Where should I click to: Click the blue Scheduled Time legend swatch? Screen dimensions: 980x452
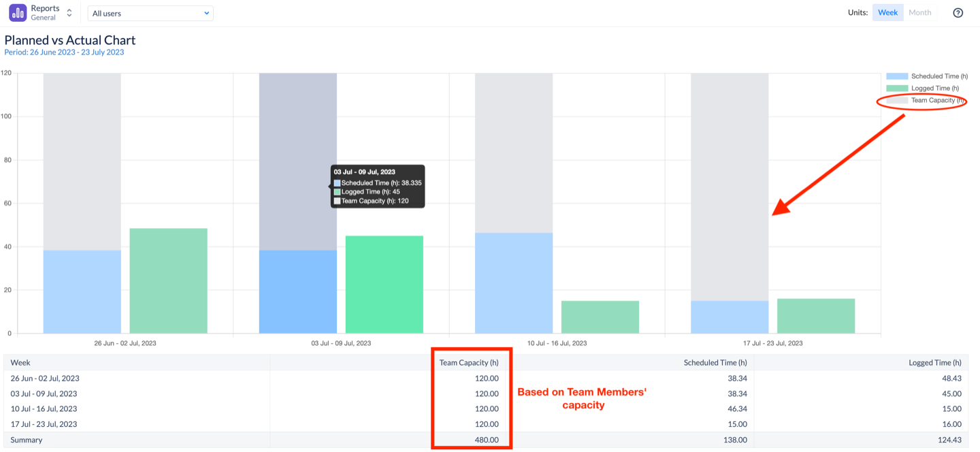pyautogui.click(x=897, y=76)
